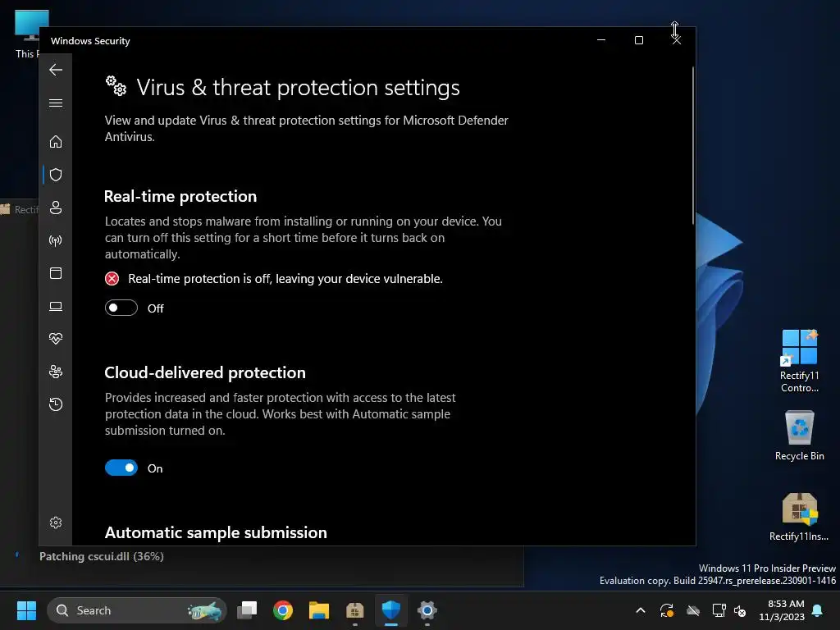Open the hamburger navigation menu
Image resolution: width=840 pixels, height=630 pixels.
pyautogui.click(x=56, y=103)
